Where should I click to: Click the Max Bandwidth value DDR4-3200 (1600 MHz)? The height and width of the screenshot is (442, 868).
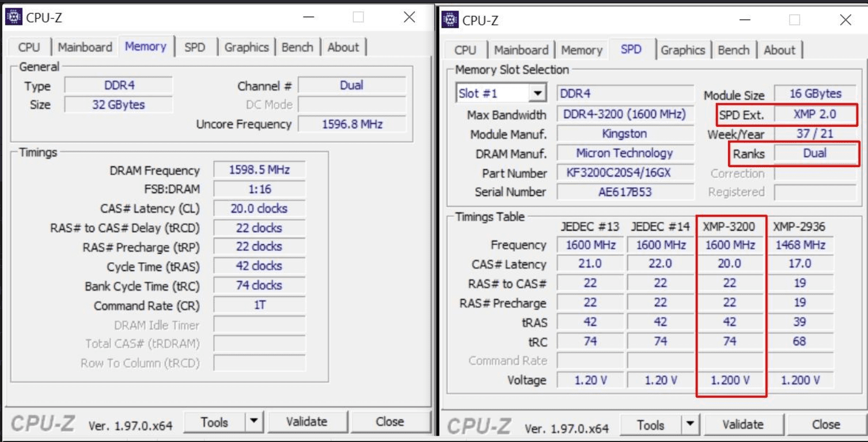click(626, 115)
